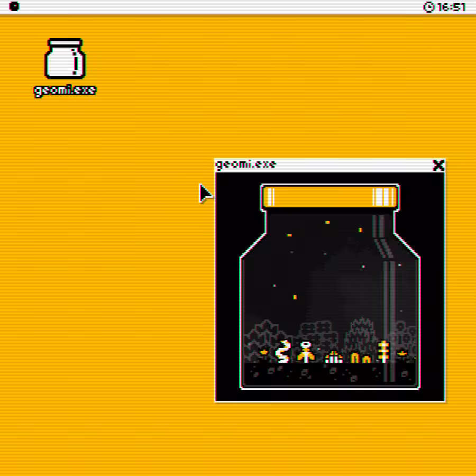Click the small orange flower at jar's left

point(264,352)
